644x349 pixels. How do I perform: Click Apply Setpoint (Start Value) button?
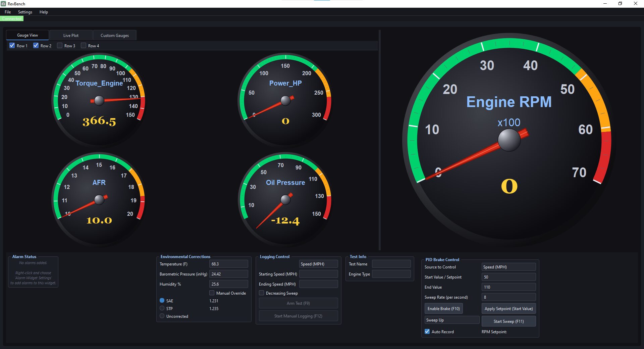coord(508,309)
